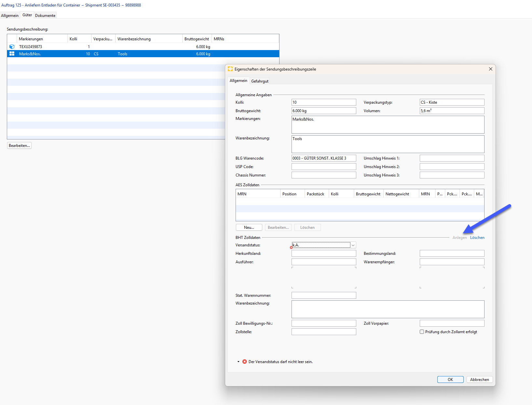This screenshot has width=532, height=405.
Task: Collapse the error message list arrow
Action: (239, 362)
